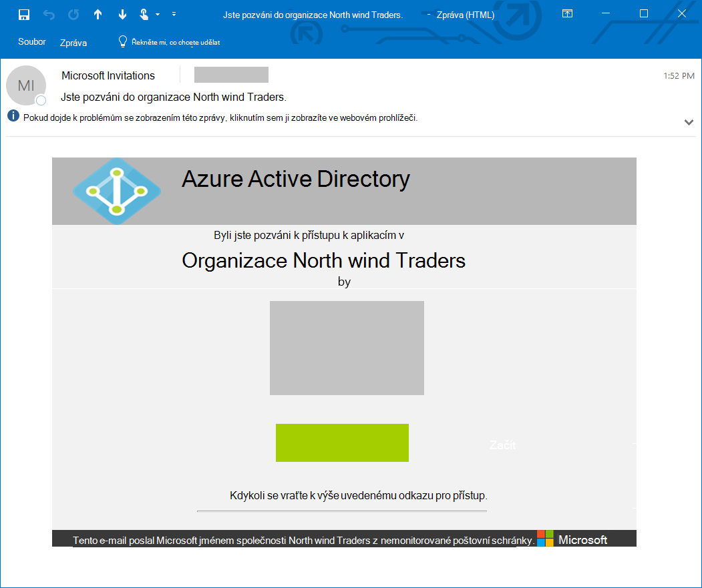The height and width of the screenshot is (588, 702).
Task: Toggle touch/mouse mode icon
Action: 144,15
